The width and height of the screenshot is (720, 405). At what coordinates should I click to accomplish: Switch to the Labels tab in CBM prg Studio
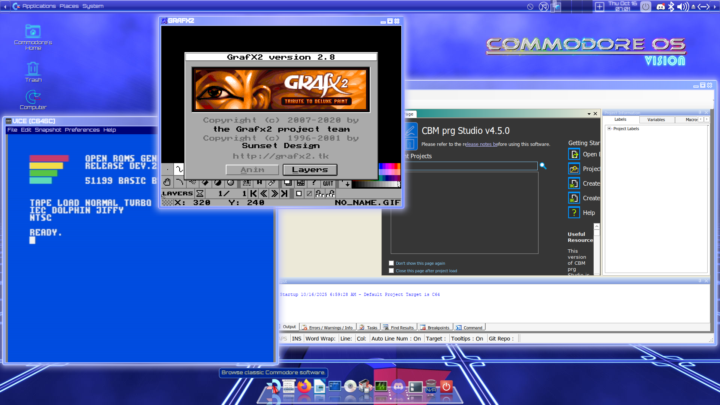tap(620, 119)
